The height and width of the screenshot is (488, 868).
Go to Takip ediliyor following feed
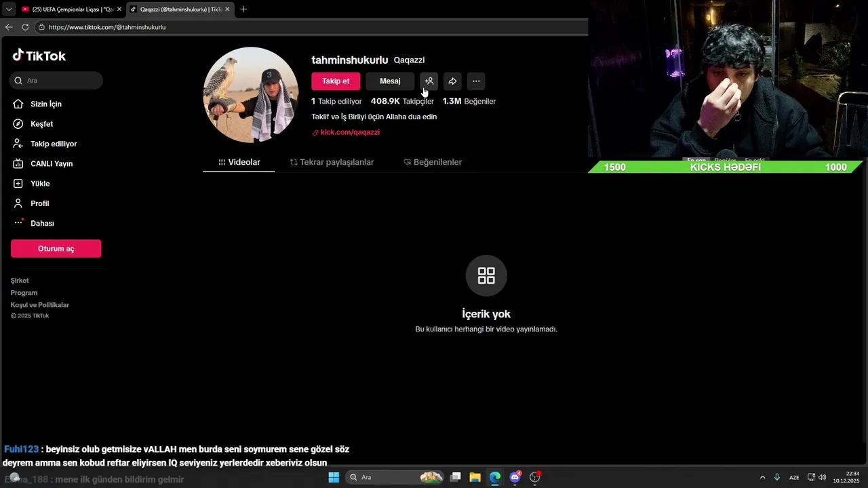coord(54,144)
